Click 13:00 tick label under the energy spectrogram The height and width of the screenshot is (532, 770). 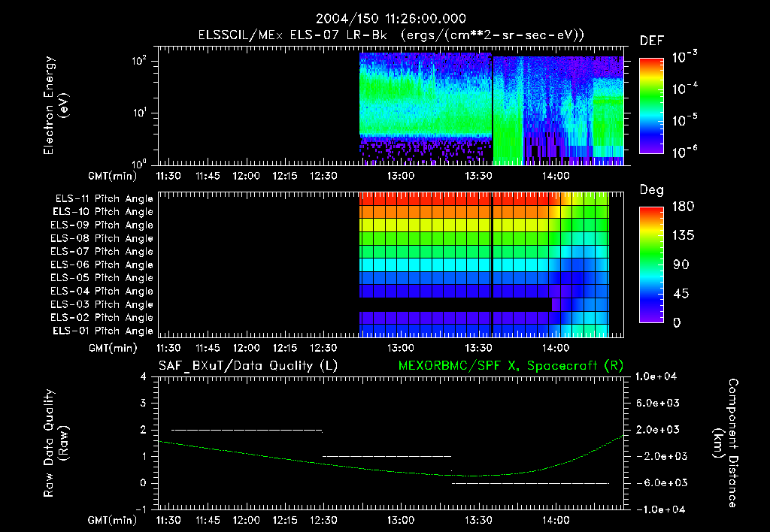coord(401,176)
